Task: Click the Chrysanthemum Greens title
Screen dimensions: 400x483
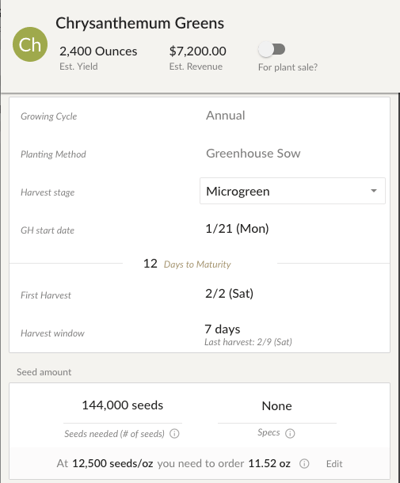Action: pos(140,23)
